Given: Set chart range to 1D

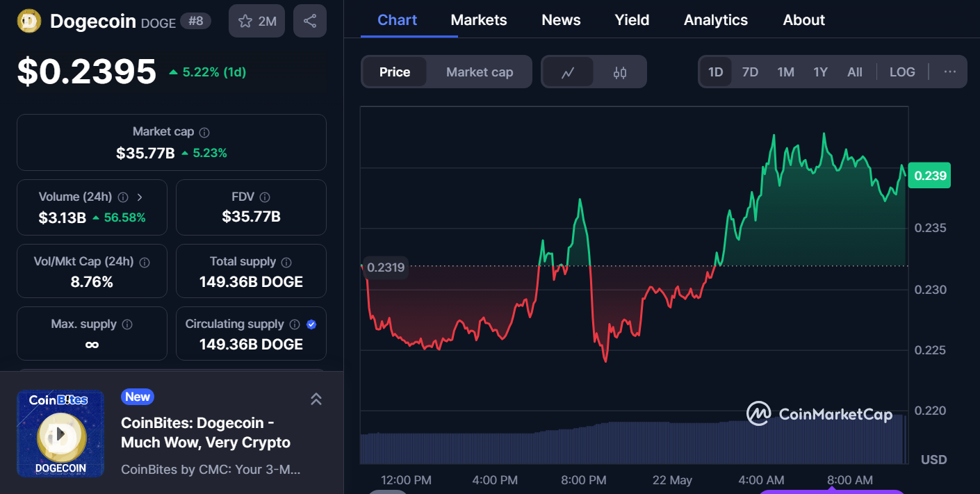Looking at the screenshot, I should coord(716,72).
